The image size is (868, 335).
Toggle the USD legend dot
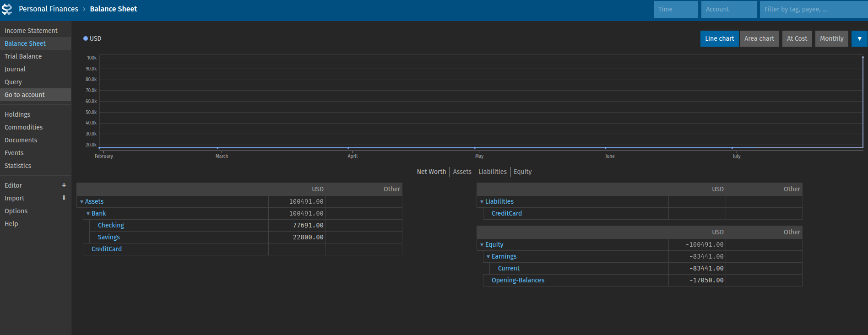pyautogui.click(x=86, y=38)
